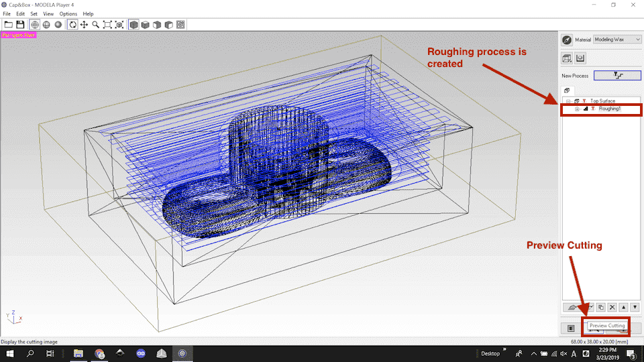644x362 pixels.
Task: Activate the Rotate view tool
Action: pyautogui.click(x=72, y=25)
